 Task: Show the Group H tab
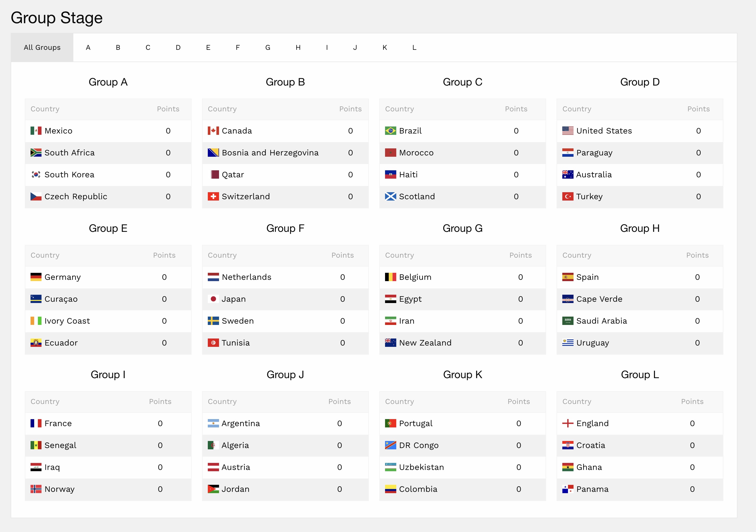pyautogui.click(x=298, y=47)
